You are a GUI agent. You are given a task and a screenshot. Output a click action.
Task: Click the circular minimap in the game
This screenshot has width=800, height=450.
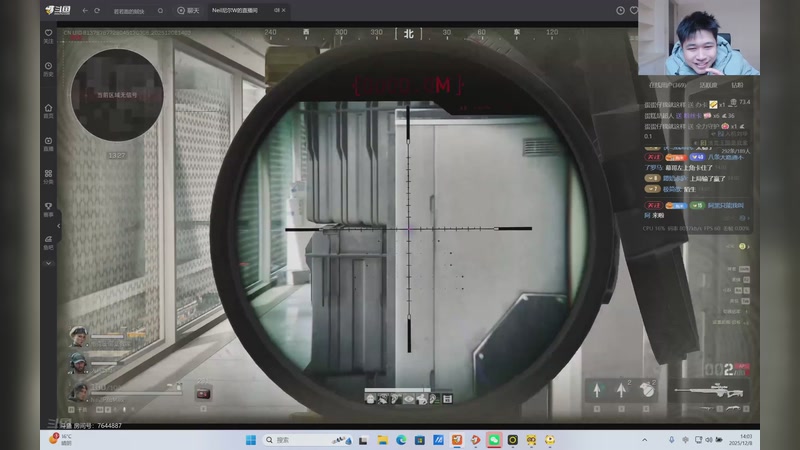[x=117, y=95]
